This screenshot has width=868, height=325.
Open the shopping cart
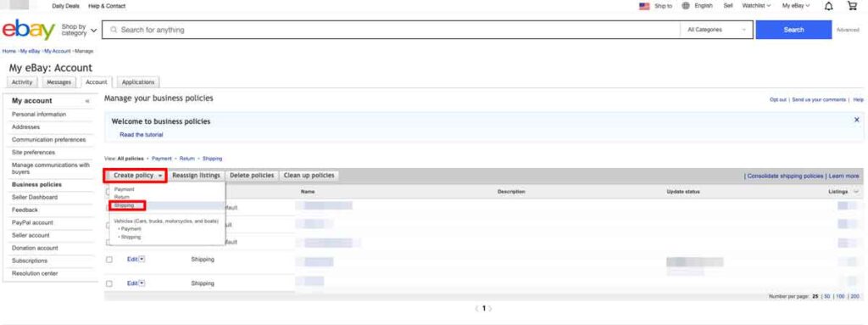[853, 6]
